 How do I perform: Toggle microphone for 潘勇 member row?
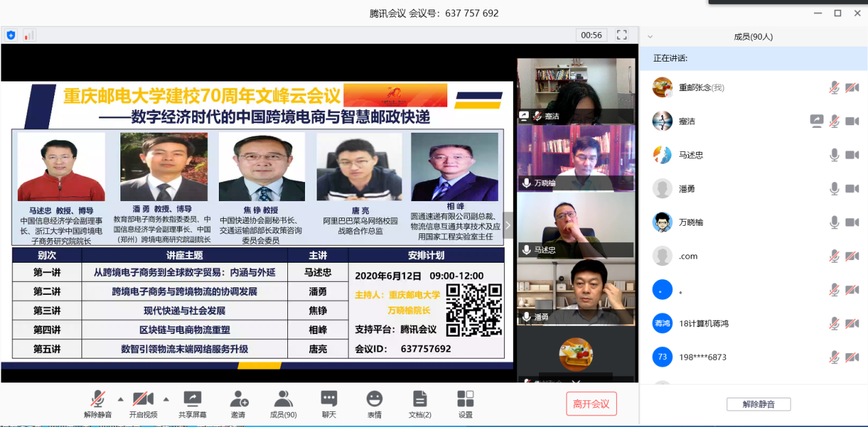point(834,188)
